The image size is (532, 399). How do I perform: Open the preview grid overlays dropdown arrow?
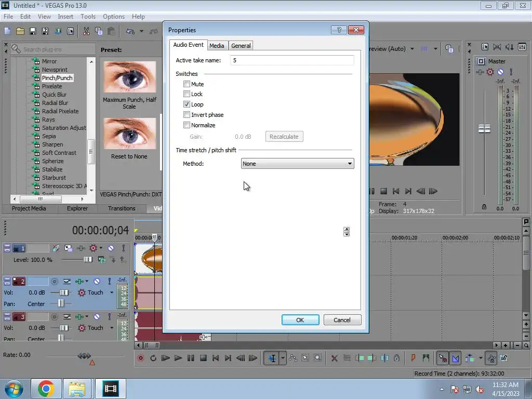point(435,49)
